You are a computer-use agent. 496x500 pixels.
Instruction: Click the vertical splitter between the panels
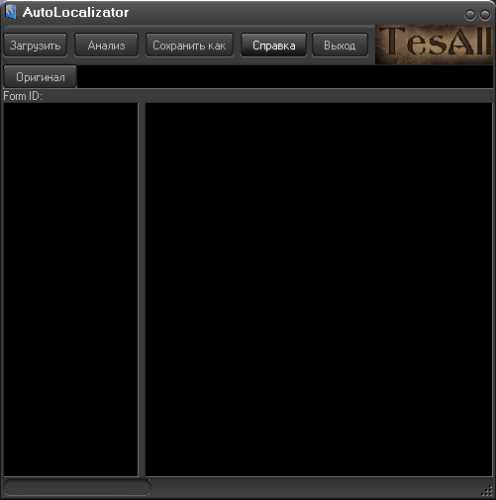(x=142, y=289)
